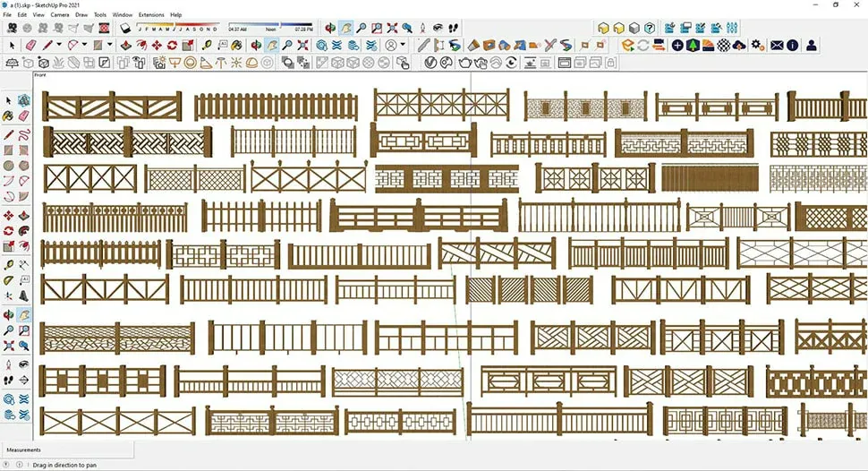The image size is (868, 471).
Task: Expand the Arc tool dropdown arrow
Action: pos(84,45)
